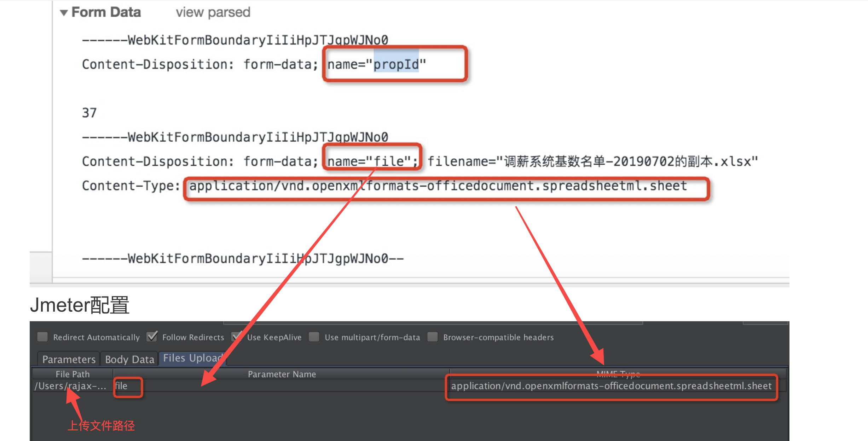Image resolution: width=868 pixels, height=441 pixels.
Task: Collapse the Form Data disclosure triangle
Action: pos(64,13)
